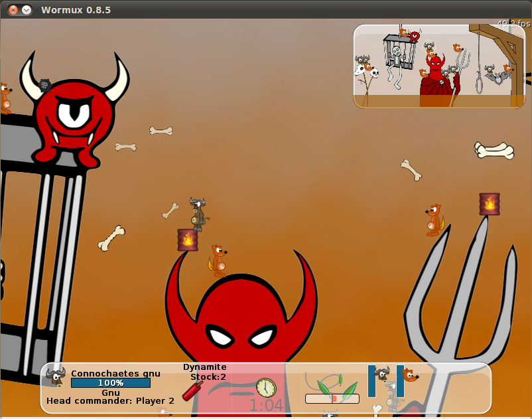532x419 pixels.
Task: Open the window menu button in the title bar
Action: coord(27,10)
